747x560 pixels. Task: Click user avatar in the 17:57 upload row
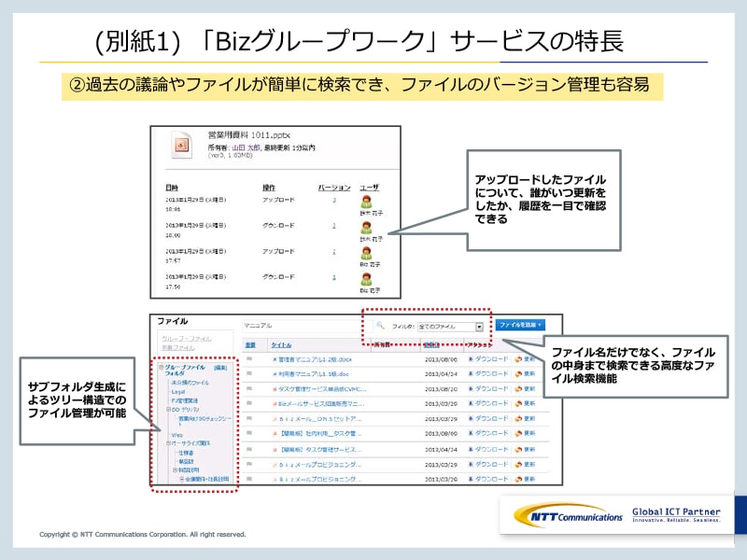click(x=366, y=253)
